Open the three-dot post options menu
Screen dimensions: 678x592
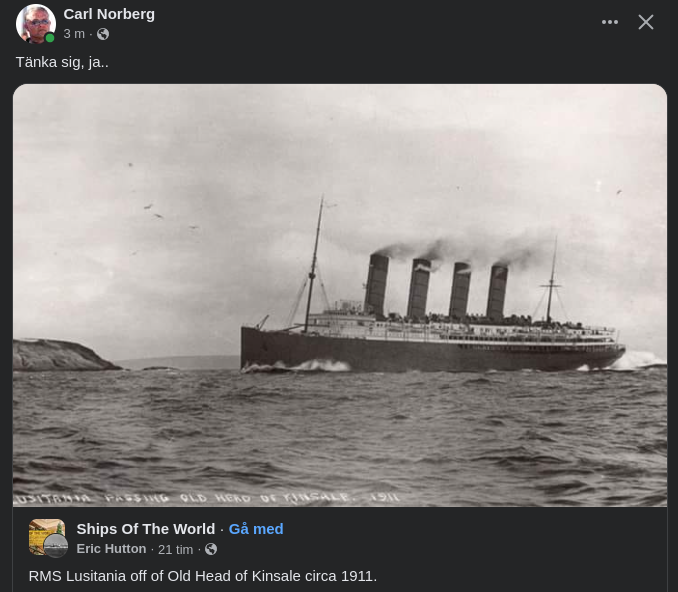(610, 22)
